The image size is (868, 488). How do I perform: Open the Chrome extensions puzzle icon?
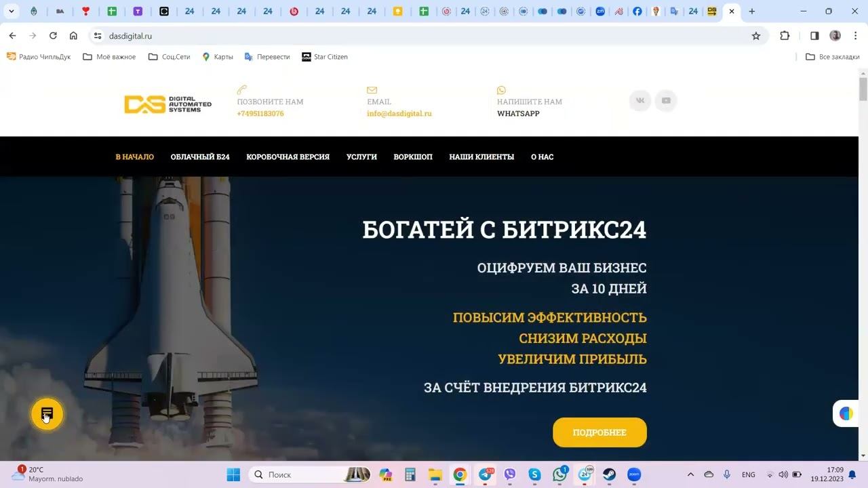pos(785,36)
